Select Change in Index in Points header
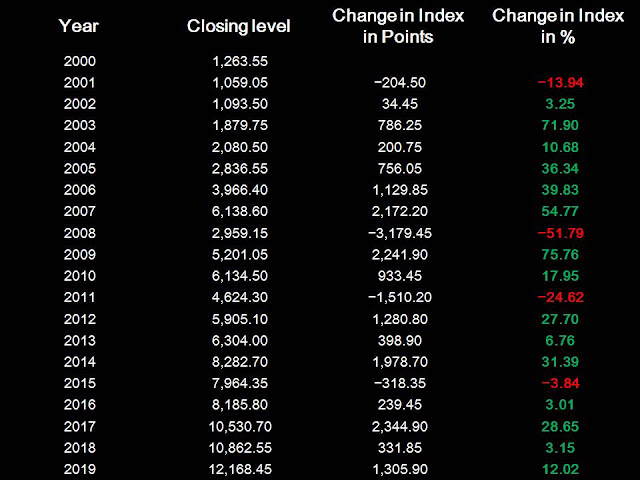Viewport: 640px width, 480px height. 398,26
